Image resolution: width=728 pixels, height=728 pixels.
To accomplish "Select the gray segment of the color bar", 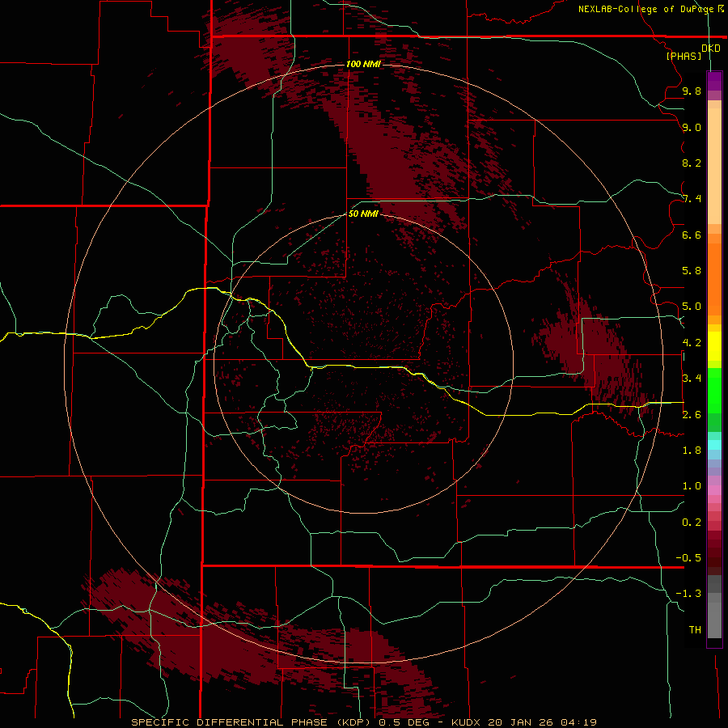I will [714, 606].
